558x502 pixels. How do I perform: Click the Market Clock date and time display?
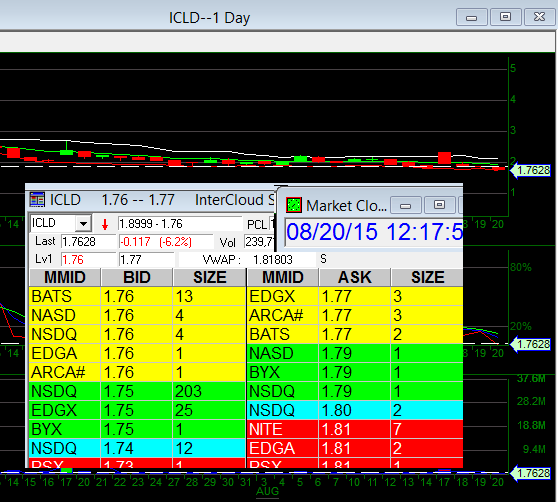point(374,232)
